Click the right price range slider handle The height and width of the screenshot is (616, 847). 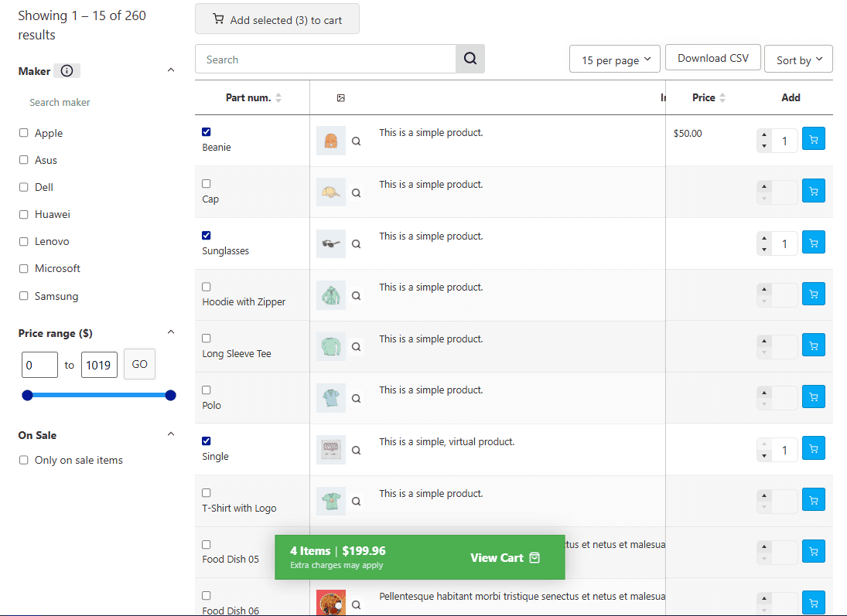(x=171, y=396)
